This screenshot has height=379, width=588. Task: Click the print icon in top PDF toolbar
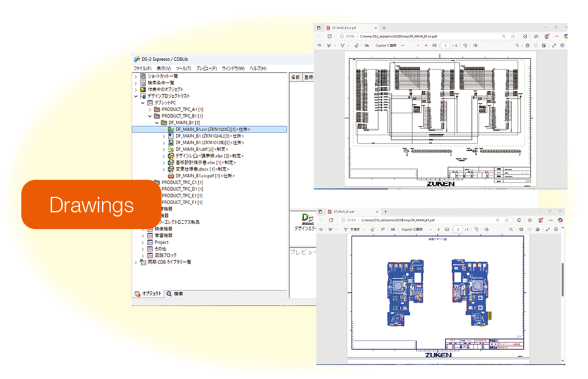pyautogui.click(x=527, y=45)
